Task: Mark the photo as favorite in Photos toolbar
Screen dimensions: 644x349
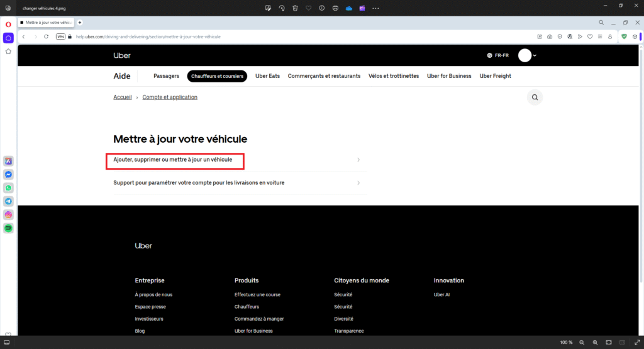Action: 308,8
